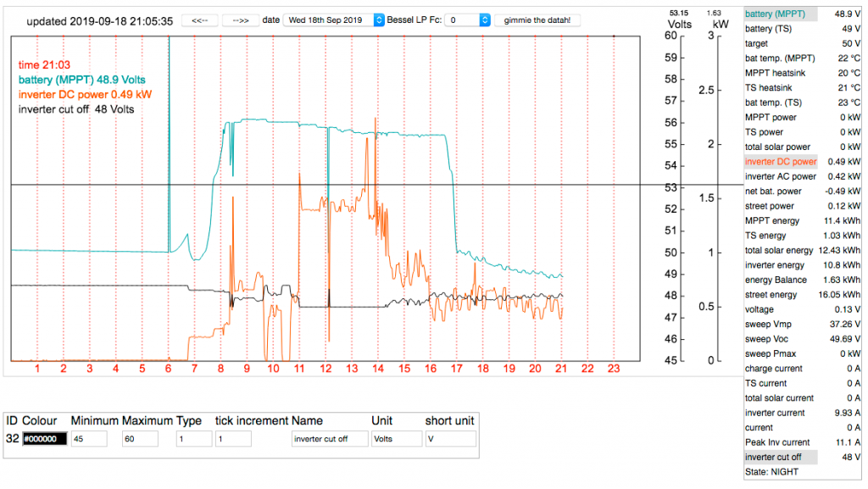
Task: Select inverter cut off row in table
Action: click(x=804, y=457)
